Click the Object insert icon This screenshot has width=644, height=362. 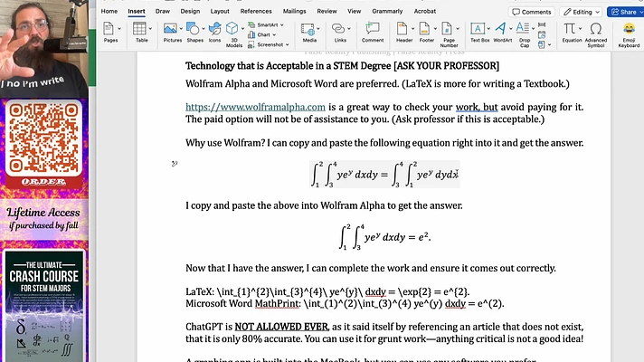point(542,44)
